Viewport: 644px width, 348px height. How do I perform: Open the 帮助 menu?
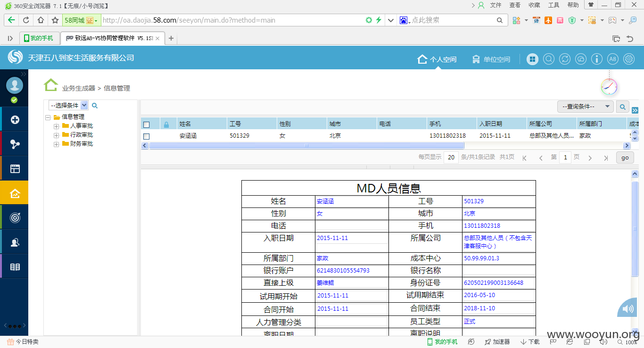pos(573,5)
